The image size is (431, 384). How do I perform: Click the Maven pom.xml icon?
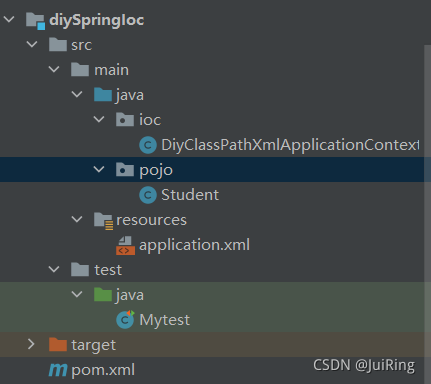pyautogui.click(x=58, y=370)
